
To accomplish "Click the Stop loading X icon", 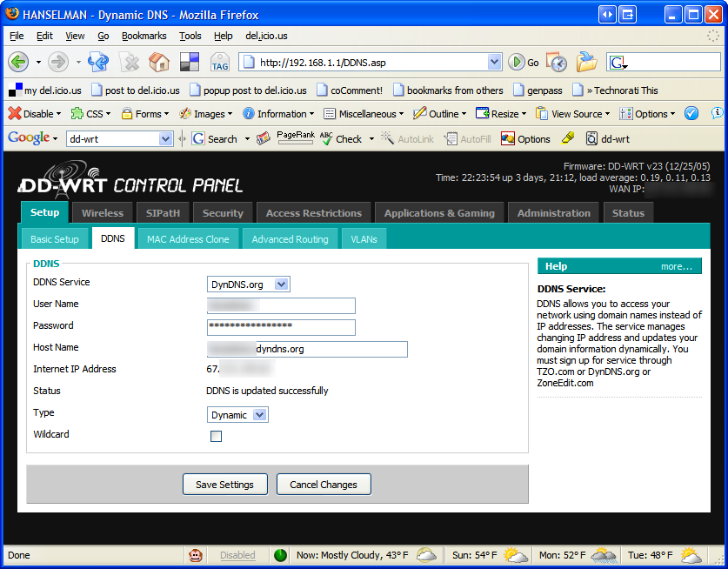I will [x=129, y=62].
